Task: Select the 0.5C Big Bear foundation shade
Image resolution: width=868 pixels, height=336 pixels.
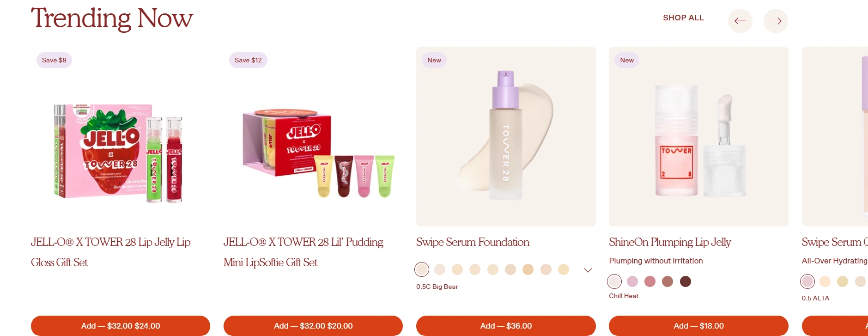Action: (x=422, y=269)
